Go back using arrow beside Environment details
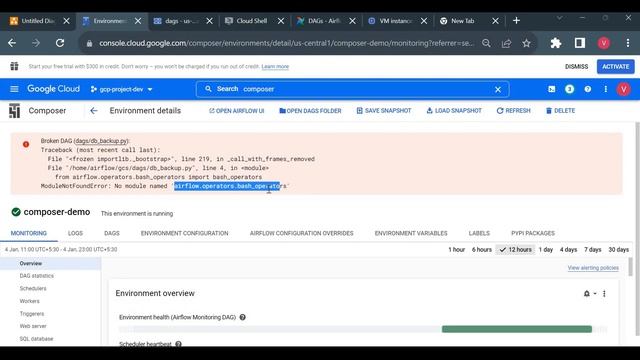Viewport: 640px width, 360px height. click(x=94, y=111)
